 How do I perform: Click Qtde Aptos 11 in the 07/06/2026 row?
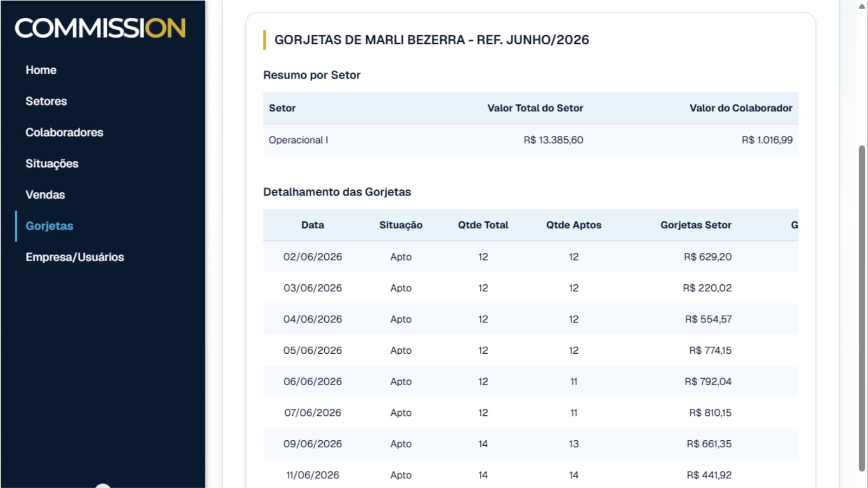574,413
